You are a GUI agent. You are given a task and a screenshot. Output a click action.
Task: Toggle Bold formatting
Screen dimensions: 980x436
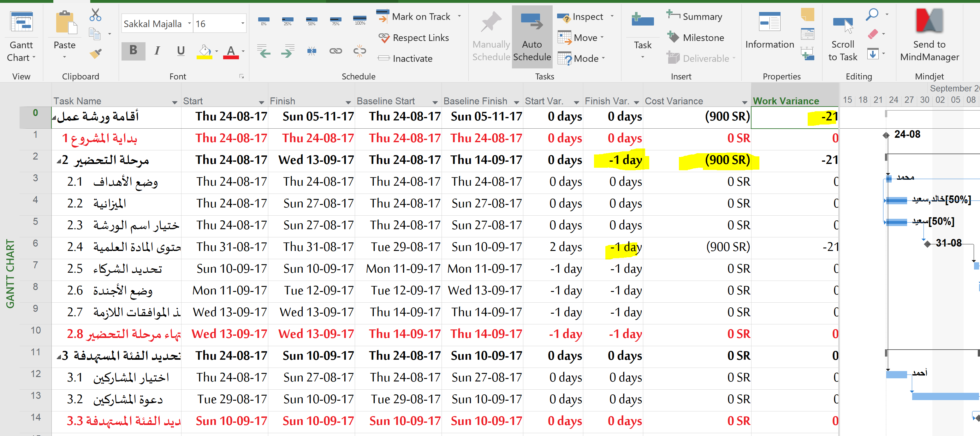[133, 50]
